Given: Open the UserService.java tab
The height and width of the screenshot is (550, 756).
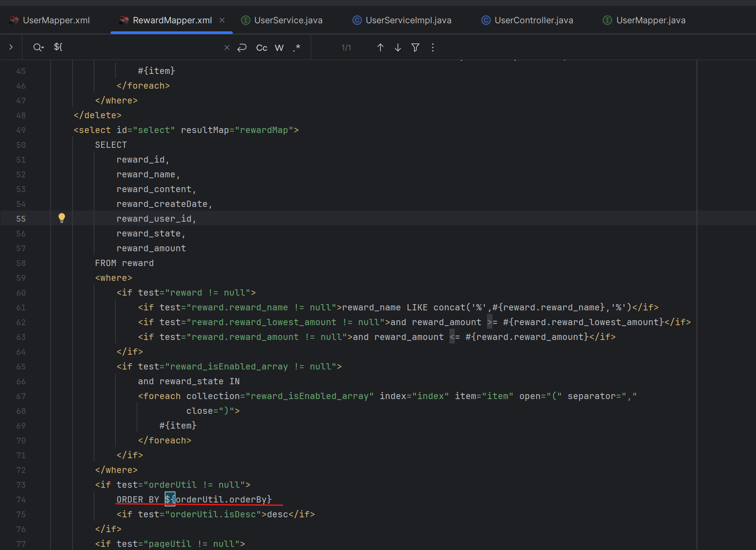Looking at the screenshot, I should tap(288, 20).
